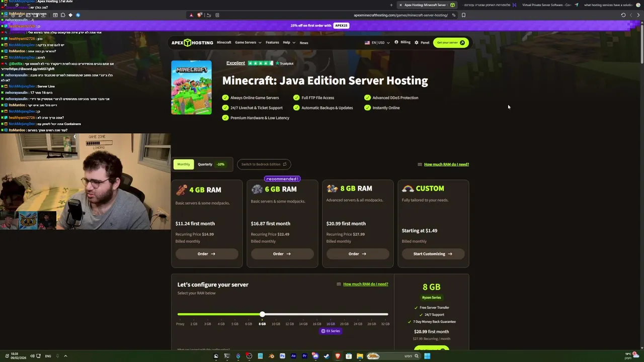Open lower How much RAM link in configurator
The image size is (644, 362).
[x=365, y=284]
